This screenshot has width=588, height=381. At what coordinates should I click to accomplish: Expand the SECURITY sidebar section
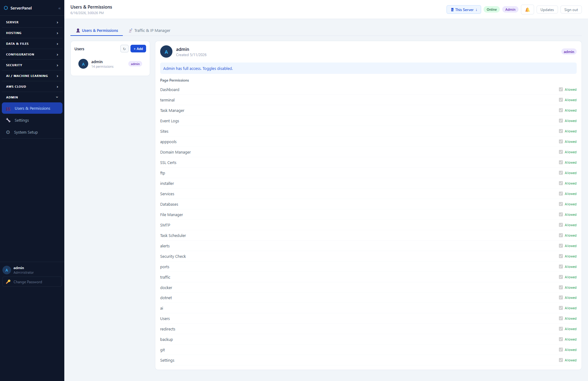32,65
